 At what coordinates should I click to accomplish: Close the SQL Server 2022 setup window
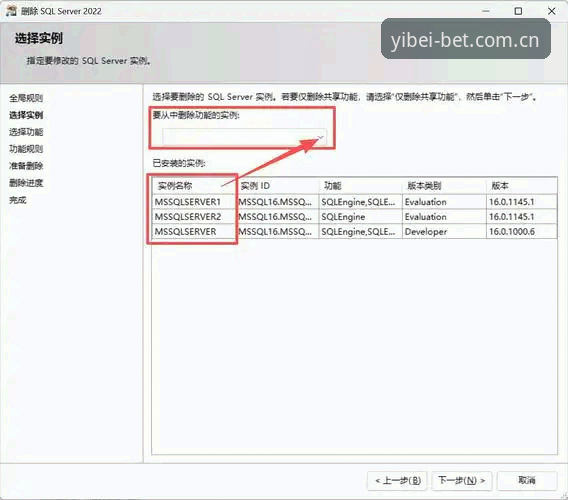[x=552, y=11]
